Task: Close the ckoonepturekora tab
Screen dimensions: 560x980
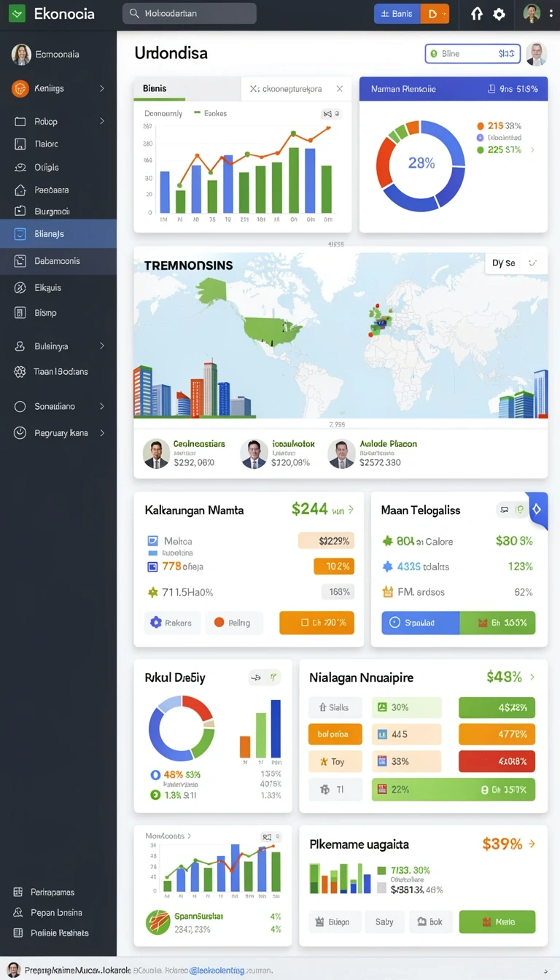Action: pyautogui.click(x=339, y=88)
